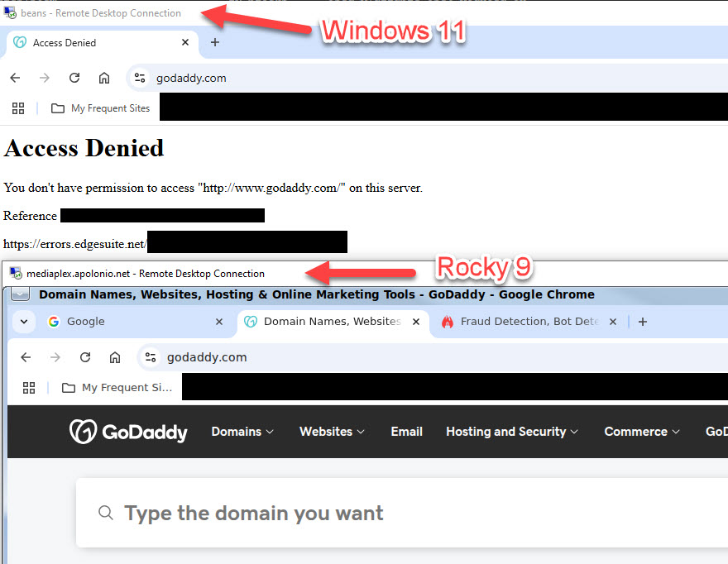The height and width of the screenshot is (564, 728).
Task: Open Rocky 9 Chrome window menu button
Action: coord(21,294)
